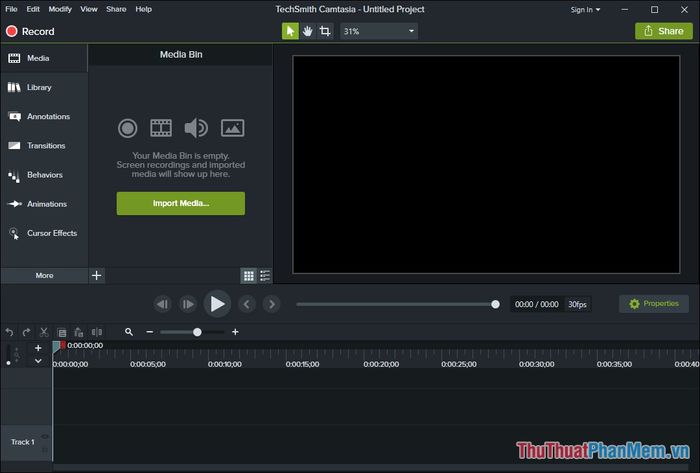Image resolution: width=700 pixels, height=473 pixels.
Task: Click the video filmstrip icon in Media Bin
Action: [161, 128]
